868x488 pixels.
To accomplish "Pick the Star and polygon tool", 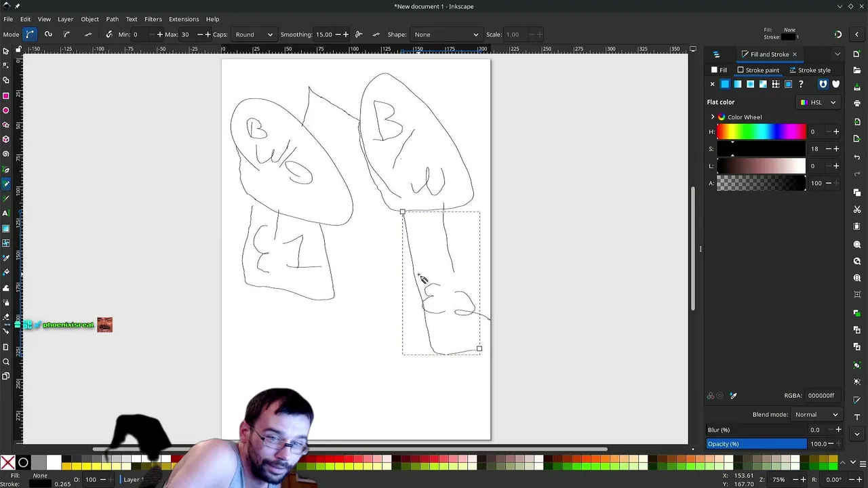I will pos(6,125).
